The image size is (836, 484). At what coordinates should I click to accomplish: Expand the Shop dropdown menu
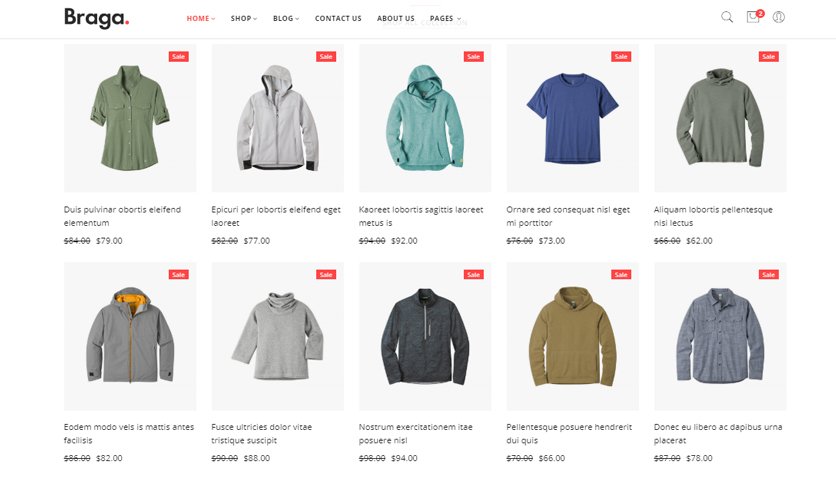[244, 18]
